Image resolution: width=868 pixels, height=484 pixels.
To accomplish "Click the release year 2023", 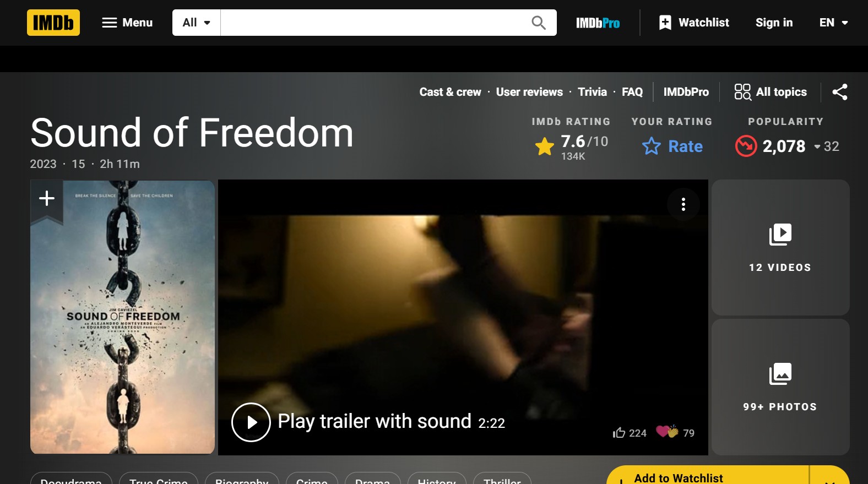I will (x=43, y=164).
